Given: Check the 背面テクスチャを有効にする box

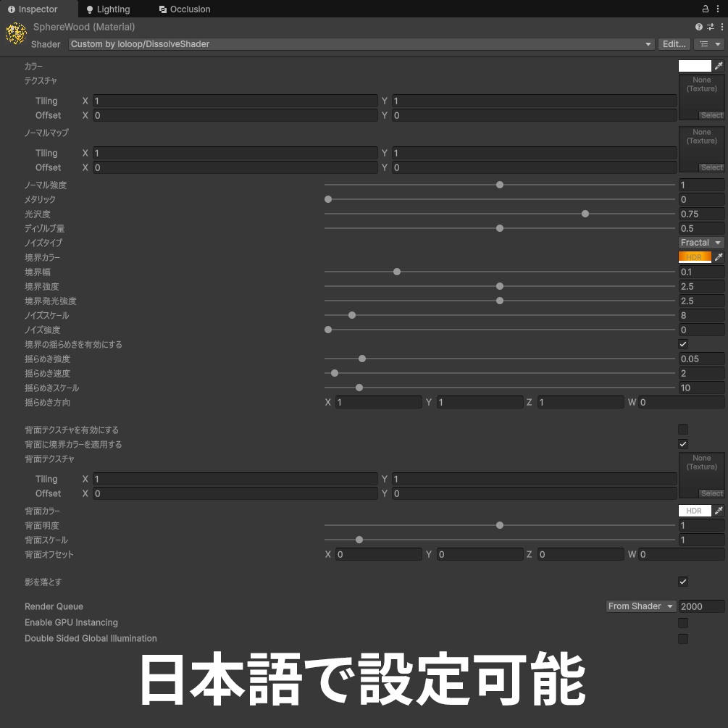Looking at the screenshot, I should [682, 429].
